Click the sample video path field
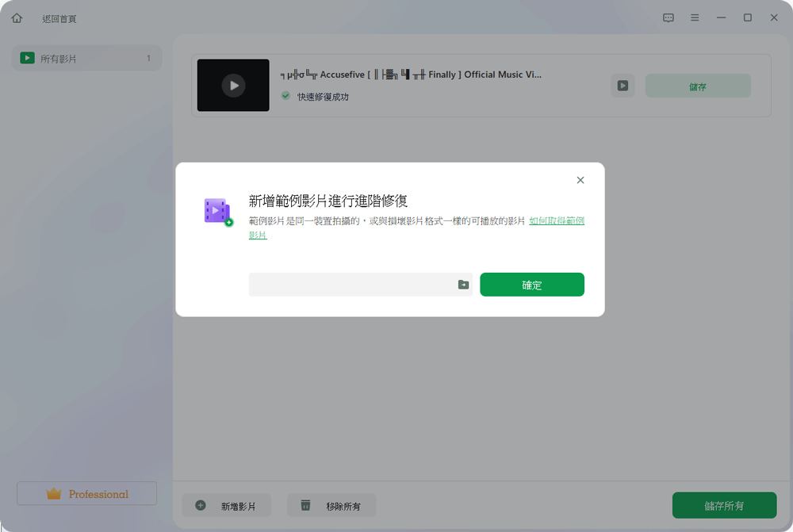 [x=351, y=285]
